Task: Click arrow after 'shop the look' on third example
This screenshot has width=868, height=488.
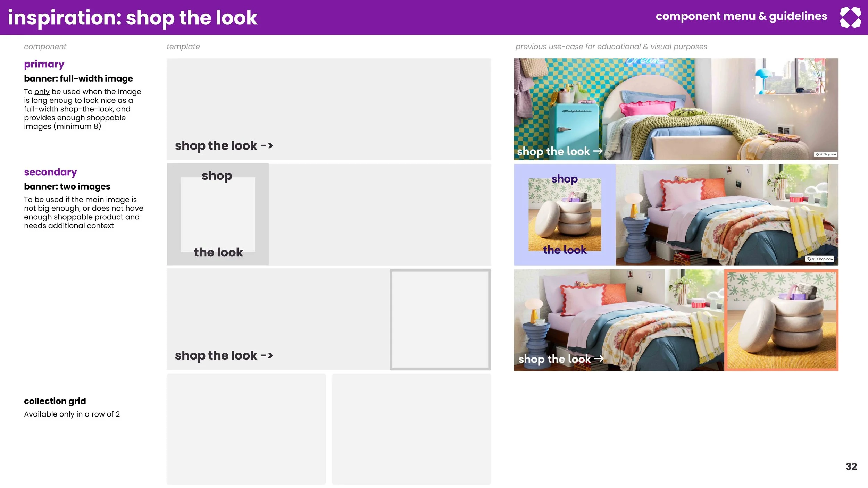Action: pyautogui.click(x=599, y=359)
